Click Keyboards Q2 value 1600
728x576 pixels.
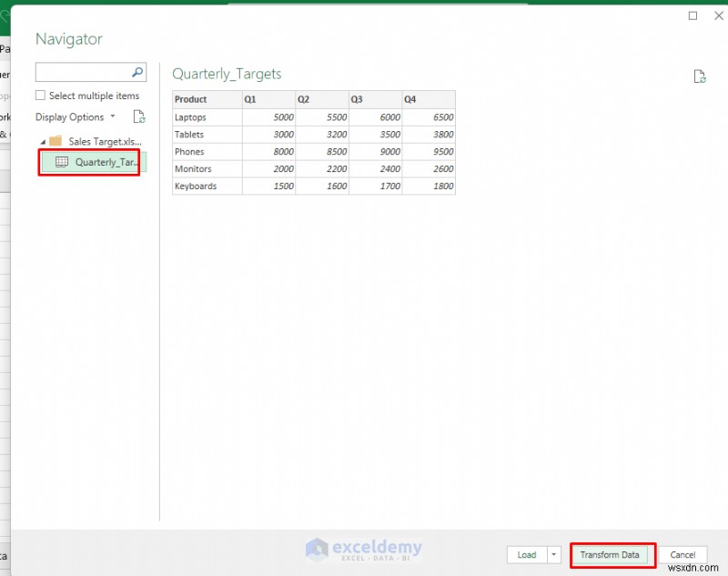coord(337,186)
